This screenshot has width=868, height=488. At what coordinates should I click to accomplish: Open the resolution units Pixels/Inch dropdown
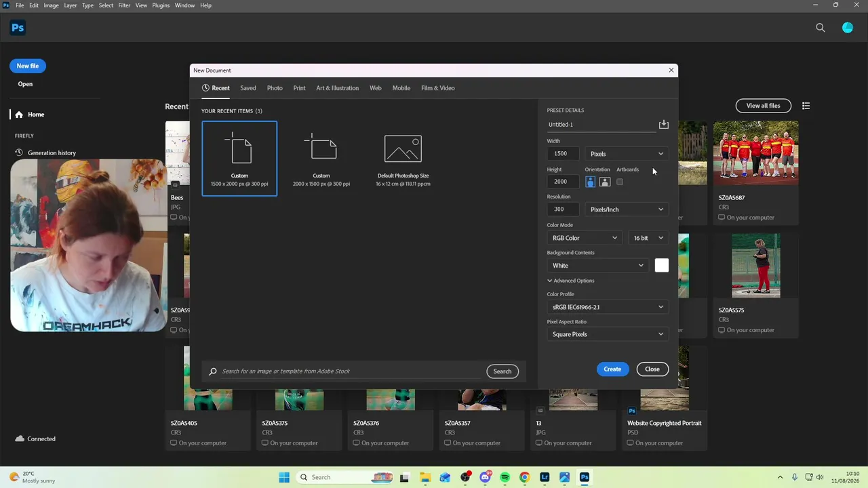pos(627,209)
